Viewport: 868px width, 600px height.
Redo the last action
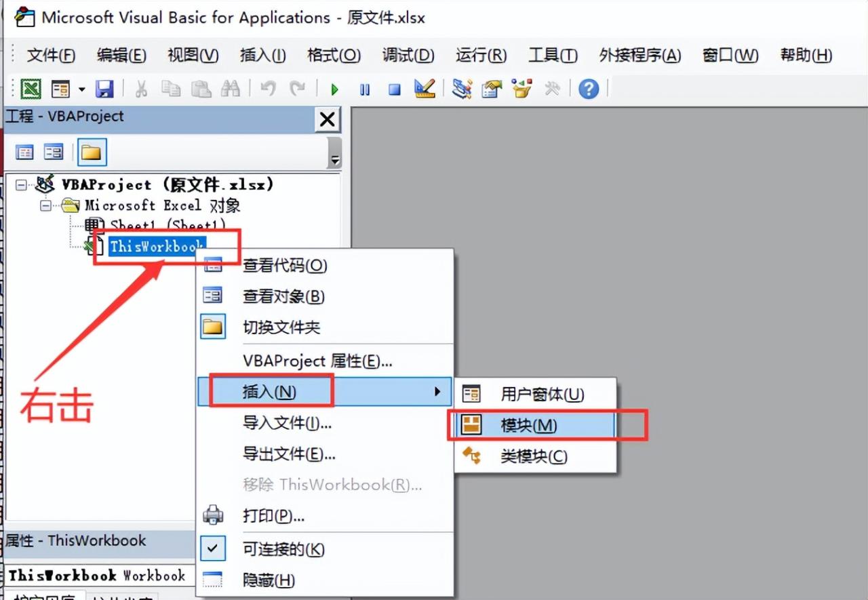297,89
